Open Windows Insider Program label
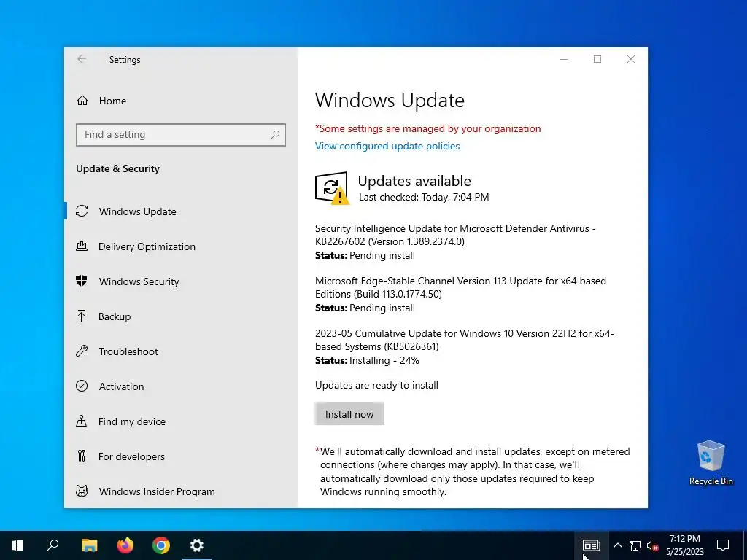Viewport: 747px width, 560px height. (x=157, y=491)
